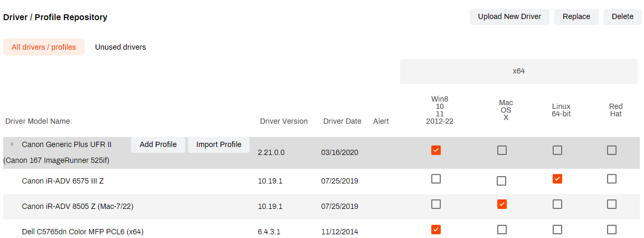644x238 pixels.
Task: Click version 2.21.0.0 cell
Action: tap(271, 152)
